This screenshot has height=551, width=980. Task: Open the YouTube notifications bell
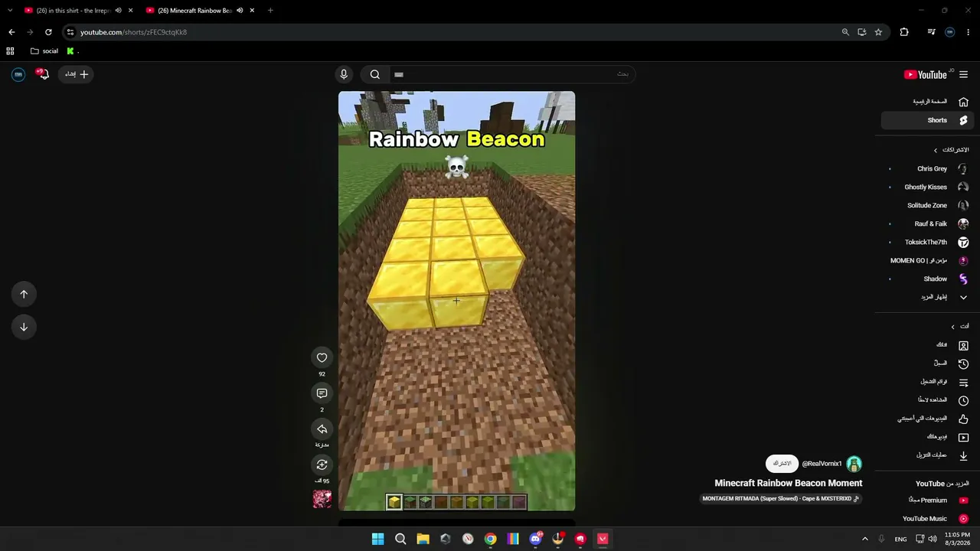coord(43,74)
